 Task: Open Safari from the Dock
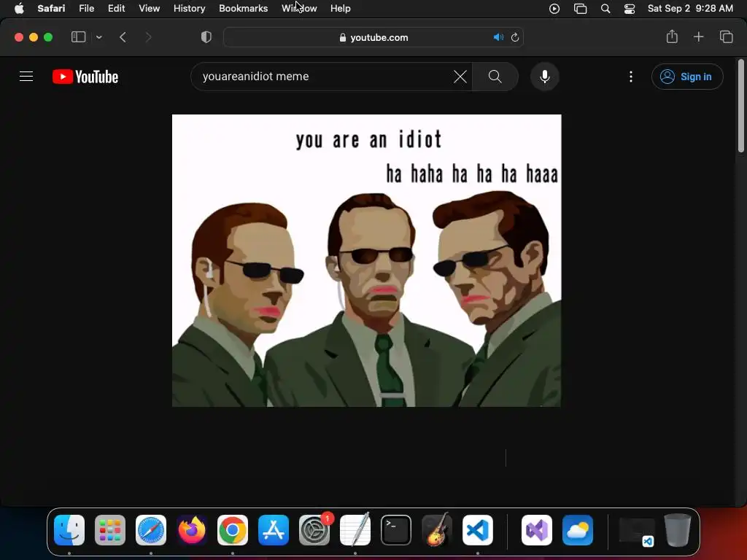(151, 530)
